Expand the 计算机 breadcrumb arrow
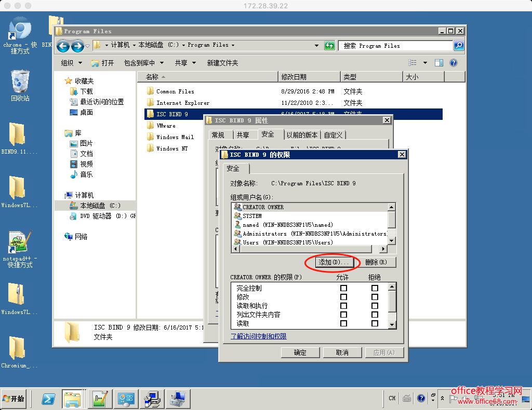Viewport: 532px width, 410px height. (134, 45)
